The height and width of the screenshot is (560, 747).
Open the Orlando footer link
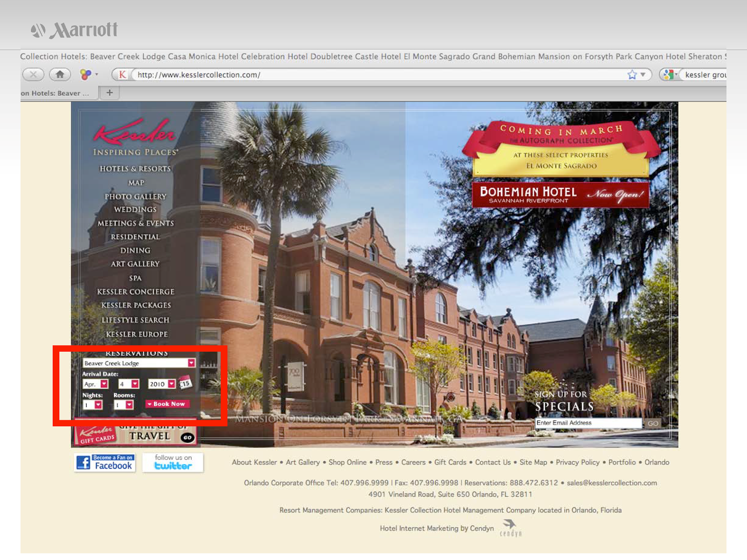[657, 462]
